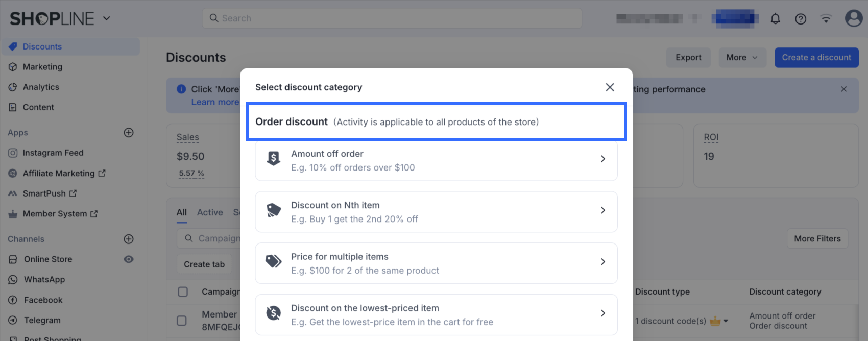Toggle Online Store eye visibility icon

129,259
